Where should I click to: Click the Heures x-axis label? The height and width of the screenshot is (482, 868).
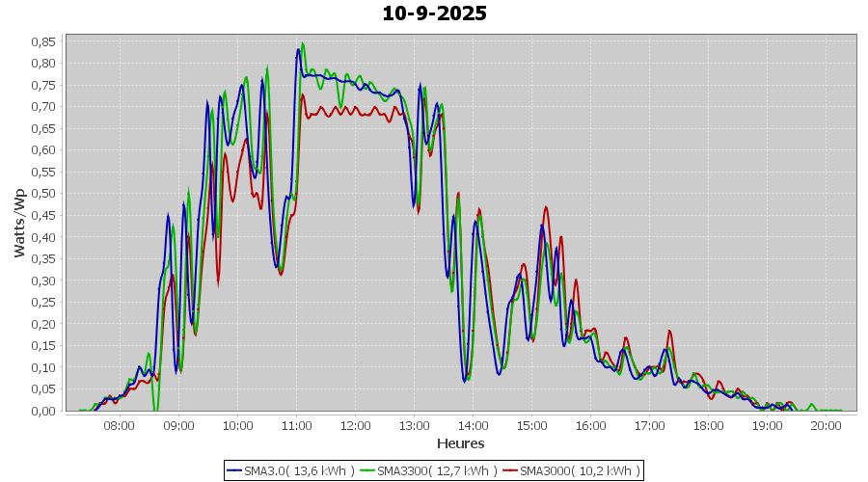pos(461,443)
